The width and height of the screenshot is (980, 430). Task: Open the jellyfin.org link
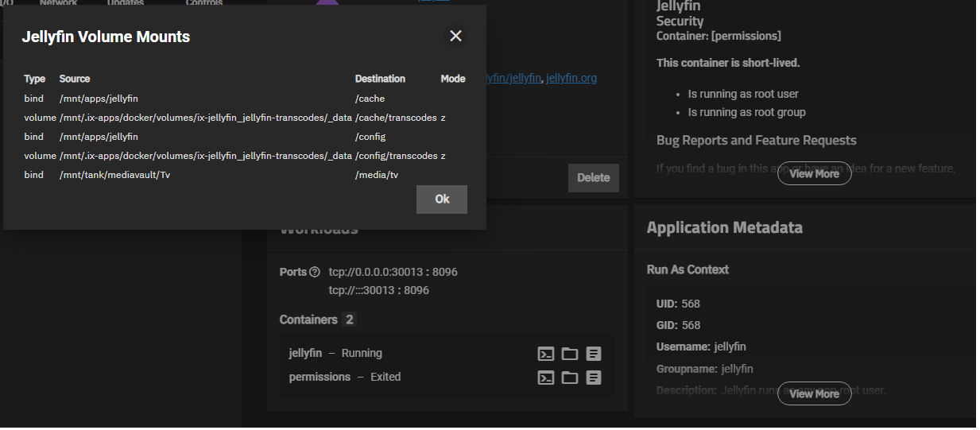[571, 78]
